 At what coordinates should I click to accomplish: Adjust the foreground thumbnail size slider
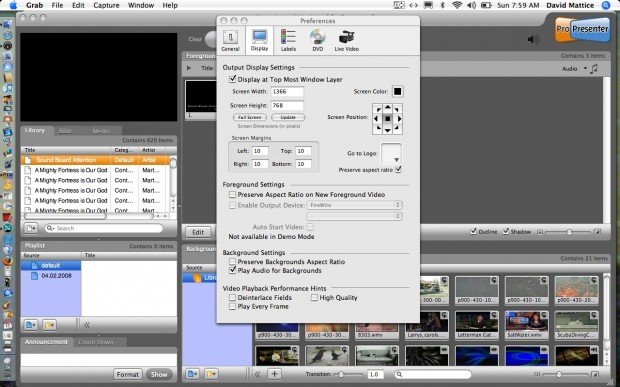pyautogui.click(x=569, y=232)
